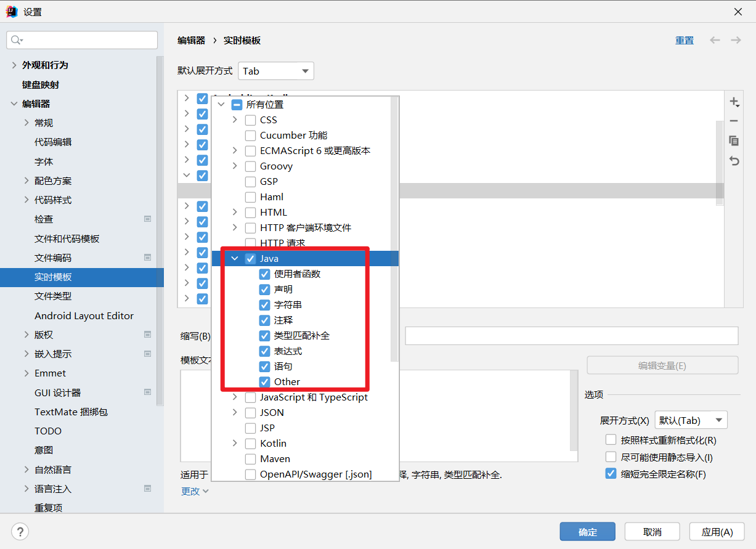
Task: Click the 重置 link
Action: (x=685, y=40)
